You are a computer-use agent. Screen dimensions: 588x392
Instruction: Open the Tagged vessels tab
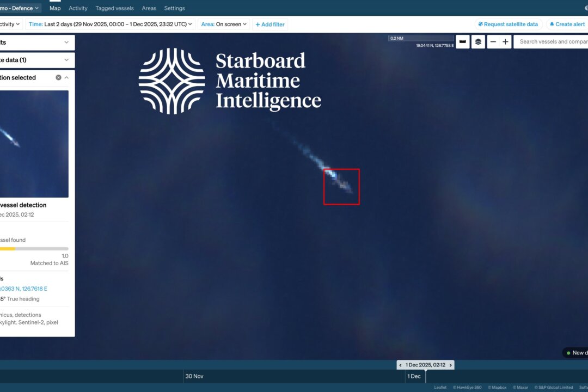click(x=114, y=8)
